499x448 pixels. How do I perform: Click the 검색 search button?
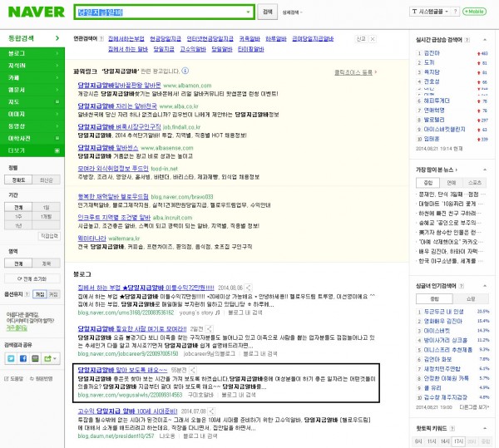(267, 12)
